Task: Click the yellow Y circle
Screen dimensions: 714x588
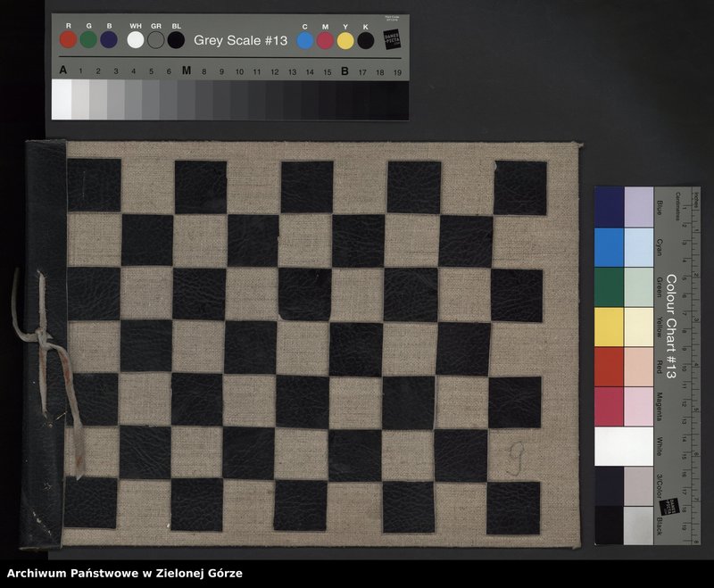Action: click(345, 40)
